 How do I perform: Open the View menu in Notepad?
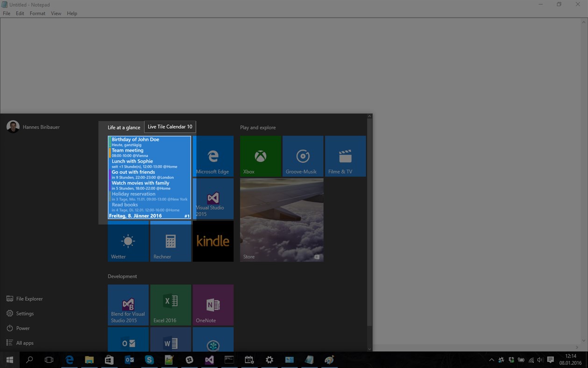coord(56,14)
